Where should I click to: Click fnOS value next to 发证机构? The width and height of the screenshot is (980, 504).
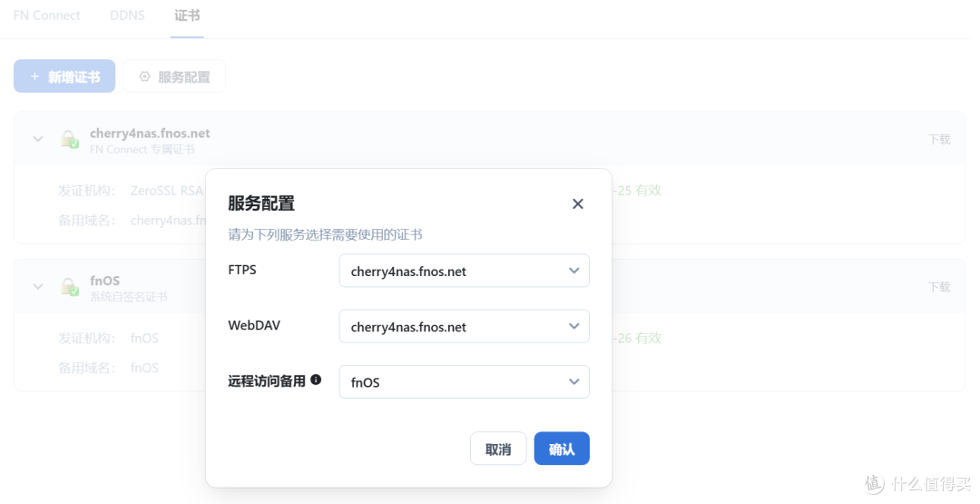pos(144,339)
